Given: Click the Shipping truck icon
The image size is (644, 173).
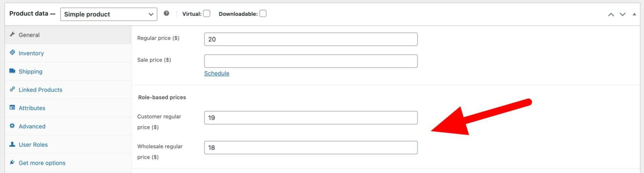Looking at the screenshot, I should 12,71.
